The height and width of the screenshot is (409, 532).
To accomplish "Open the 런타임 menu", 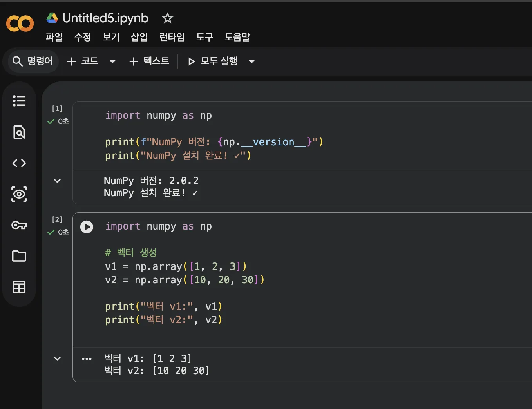I will pos(172,37).
